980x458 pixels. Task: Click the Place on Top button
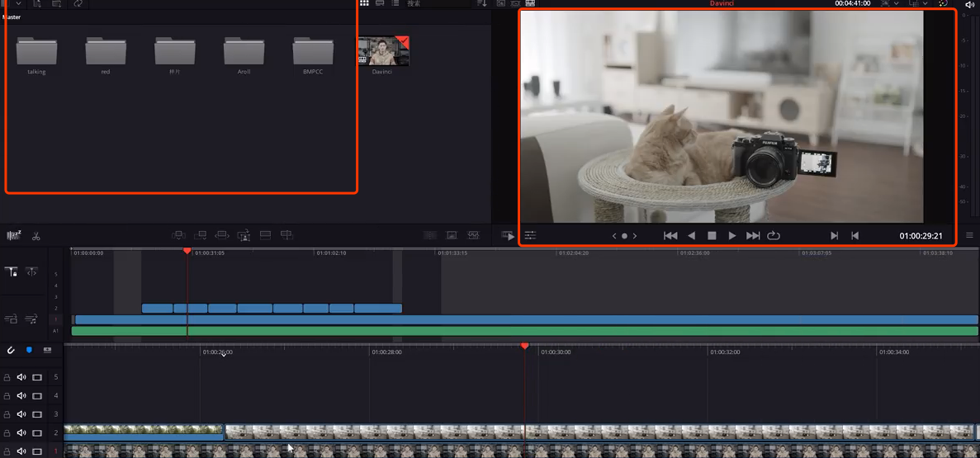[x=265, y=235]
